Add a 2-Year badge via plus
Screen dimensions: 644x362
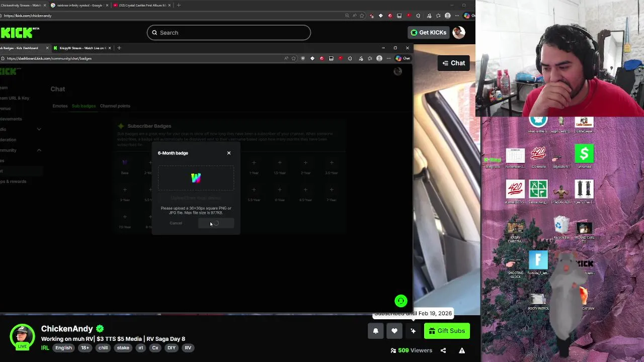305,162
